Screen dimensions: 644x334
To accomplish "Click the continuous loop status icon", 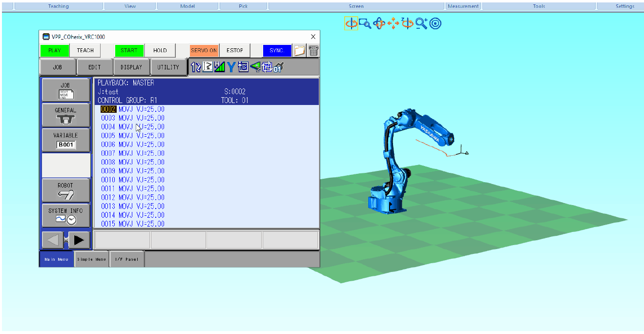I will [267, 67].
